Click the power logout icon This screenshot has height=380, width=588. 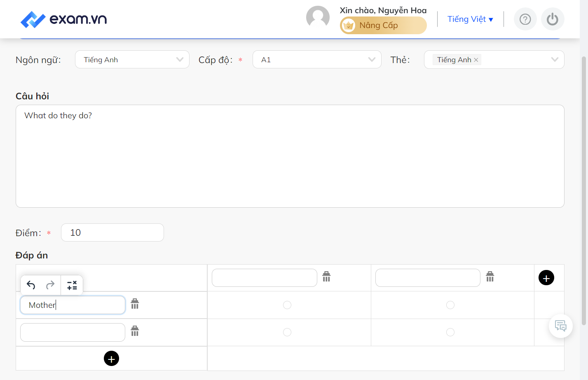552,19
